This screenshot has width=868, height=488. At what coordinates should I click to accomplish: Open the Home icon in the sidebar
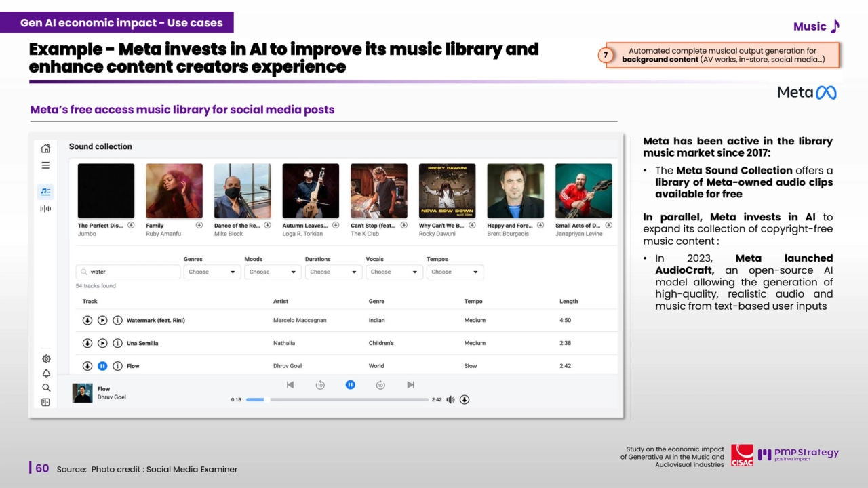click(45, 148)
